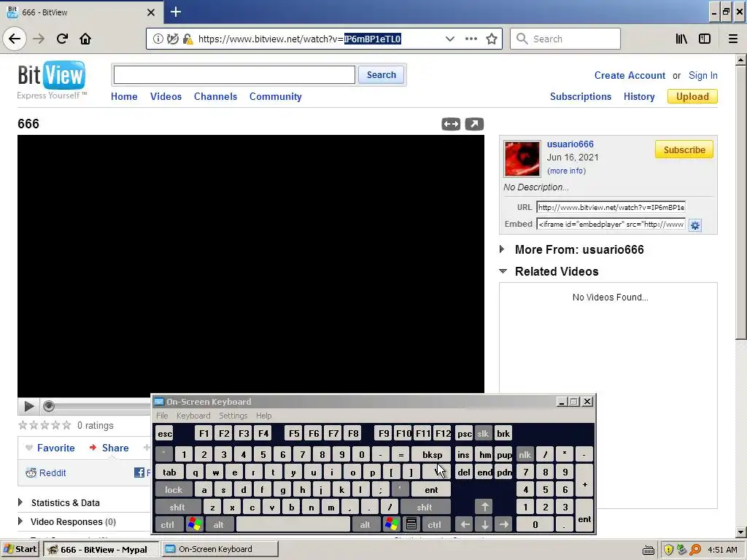The width and height of the screenshot is (747, 560).
Task: Click the tray security shield icon
Action: [668, 550]
